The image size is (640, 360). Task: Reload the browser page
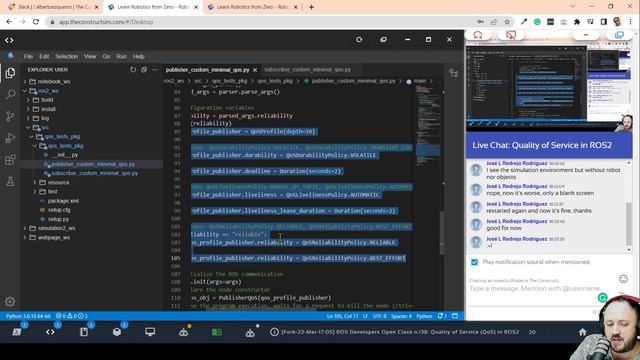pyautogui.click(x=36, y=22)
